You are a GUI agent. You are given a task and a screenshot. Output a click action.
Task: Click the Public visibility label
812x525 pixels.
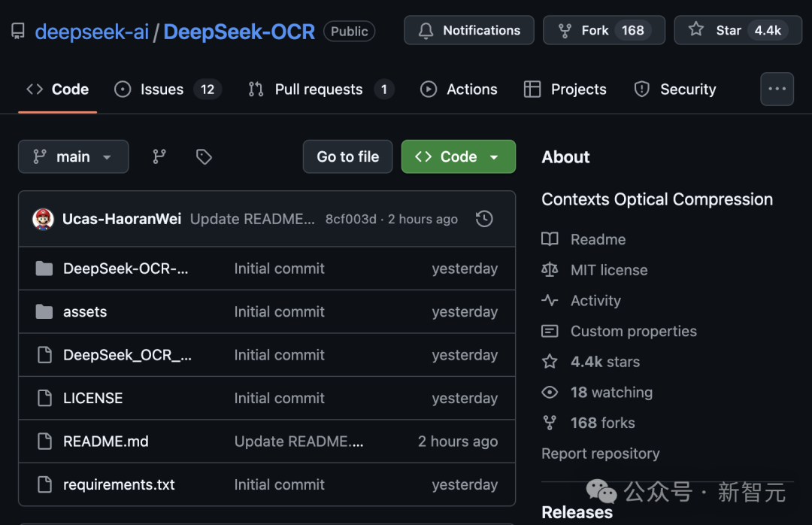pos(349,31)
